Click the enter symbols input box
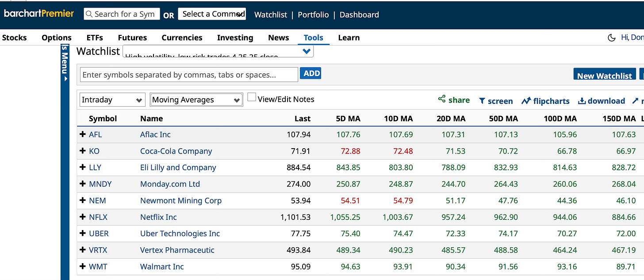Screen dimensions: 644x280 pyautogui.click(x=189, y=75)
